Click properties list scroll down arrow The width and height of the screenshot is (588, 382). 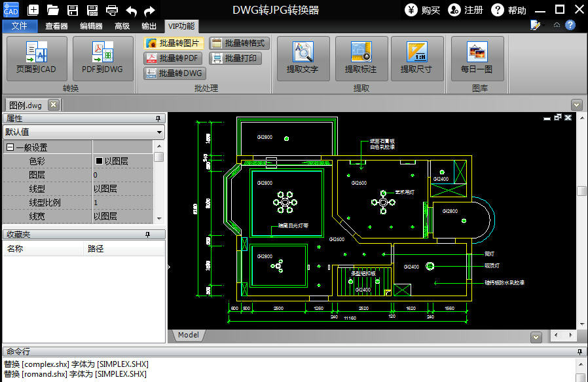(159, 218)
